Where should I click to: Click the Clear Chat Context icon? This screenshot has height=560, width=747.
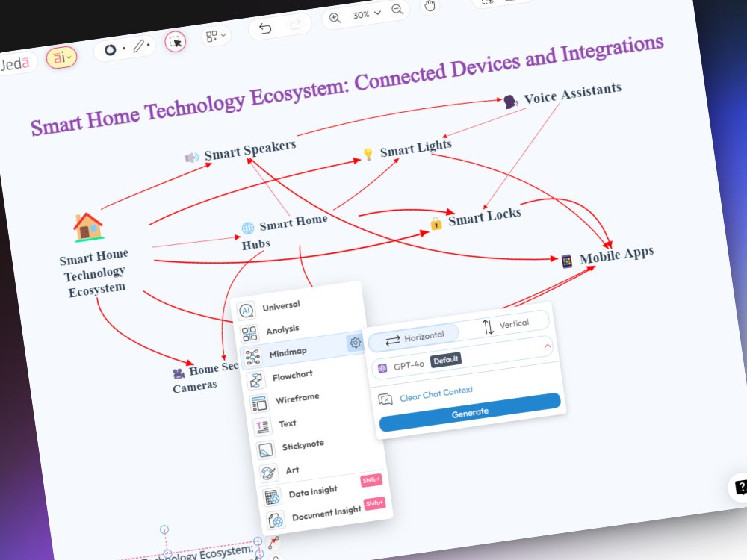click(385, 399)
